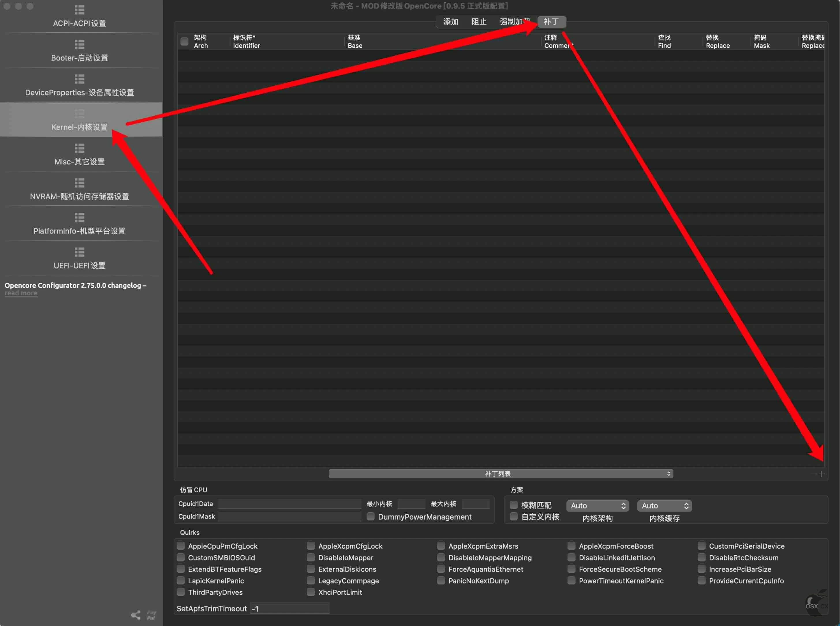
Task: Sort by 替换 Replace column header
Action: tap(727, 41)
